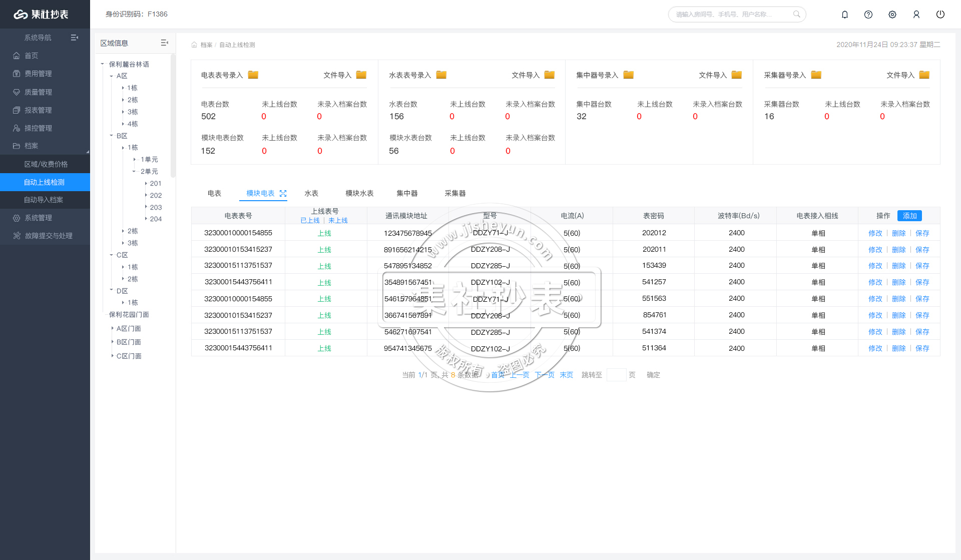Click the 采集器号录入 folder icon

click(x=816, y=75)
